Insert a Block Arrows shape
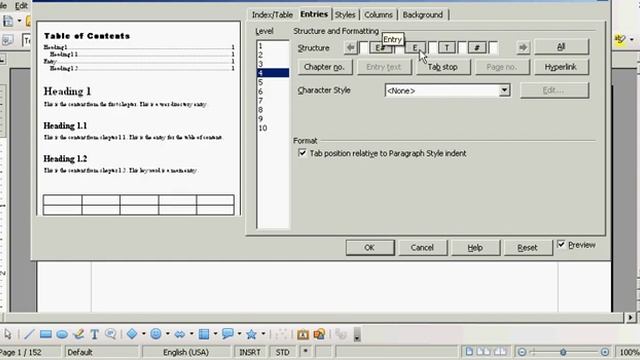The height and width of the screenshot is (360, 640). tap(180, 334)
